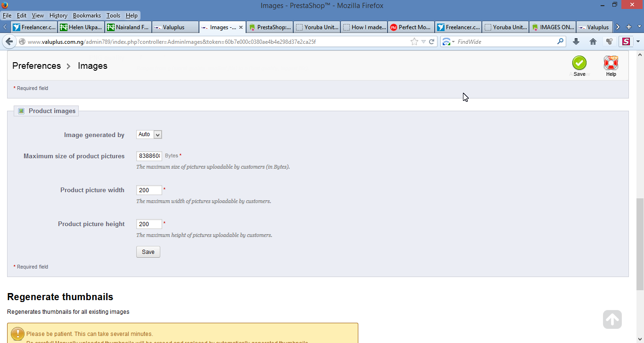Click the red S toolbar extension icon
Screen dimensions: 644x343
(x=626, y=41)
